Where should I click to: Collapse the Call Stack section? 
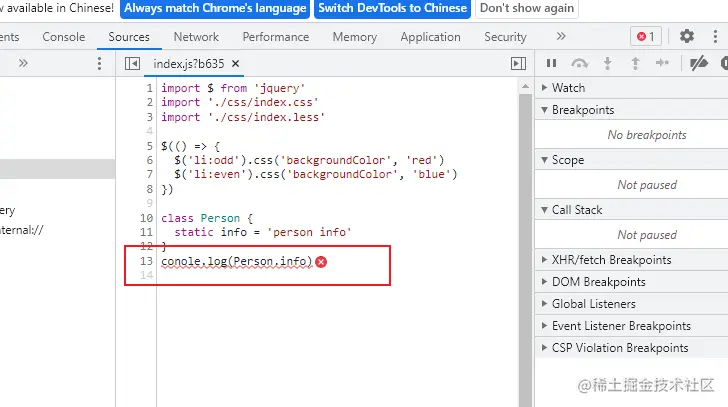point(631,210)
